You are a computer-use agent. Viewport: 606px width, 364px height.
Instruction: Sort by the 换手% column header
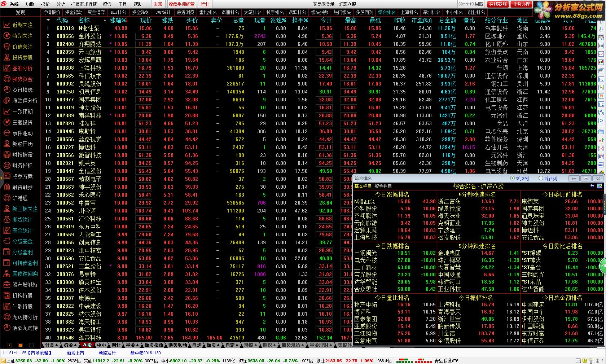pyautogui.click(x=300, y=20)
